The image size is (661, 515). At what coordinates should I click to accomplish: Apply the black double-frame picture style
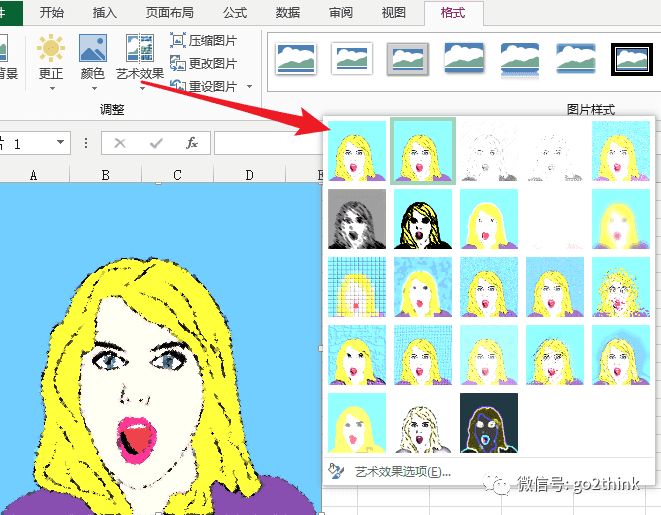(x=631, y=59)
